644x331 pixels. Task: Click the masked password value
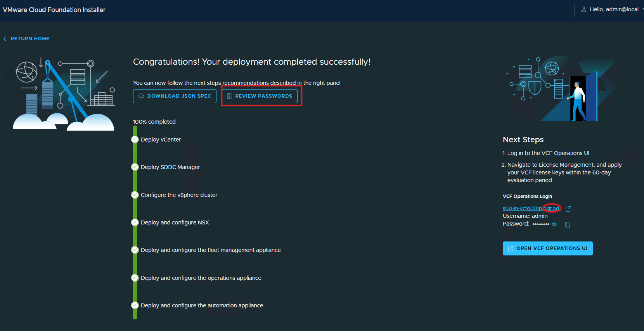tap(541, 224)
